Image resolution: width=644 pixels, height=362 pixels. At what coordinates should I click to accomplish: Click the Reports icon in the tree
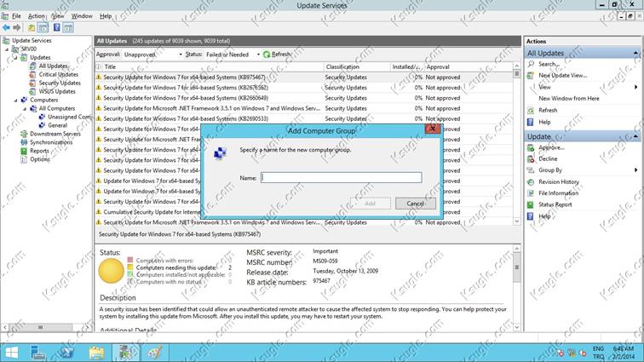[x=24, y=151]
